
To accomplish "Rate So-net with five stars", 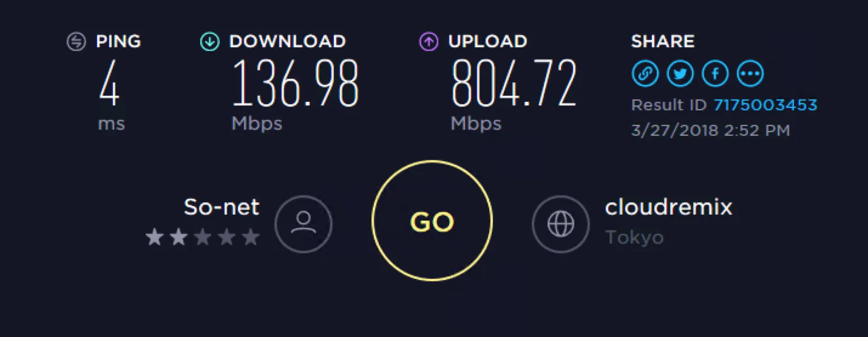I will point(251,237).
